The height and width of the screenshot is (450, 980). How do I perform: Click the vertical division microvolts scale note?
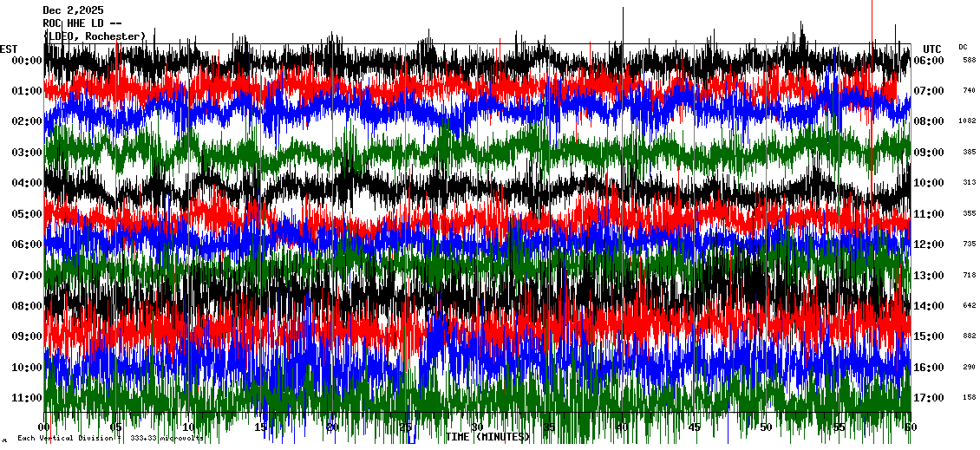click(110, 438)
